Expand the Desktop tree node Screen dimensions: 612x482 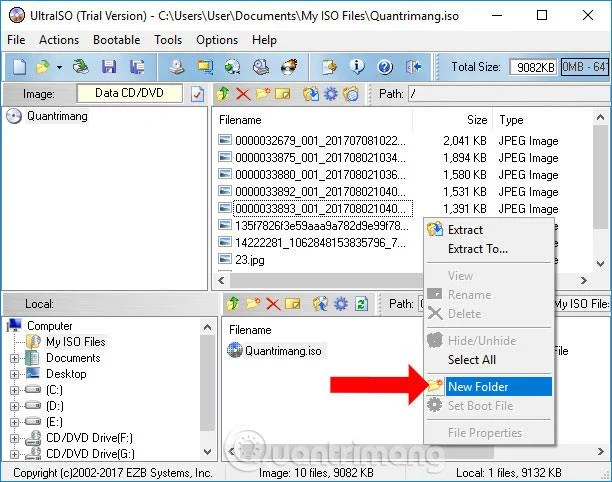click(x=14, y=374)
